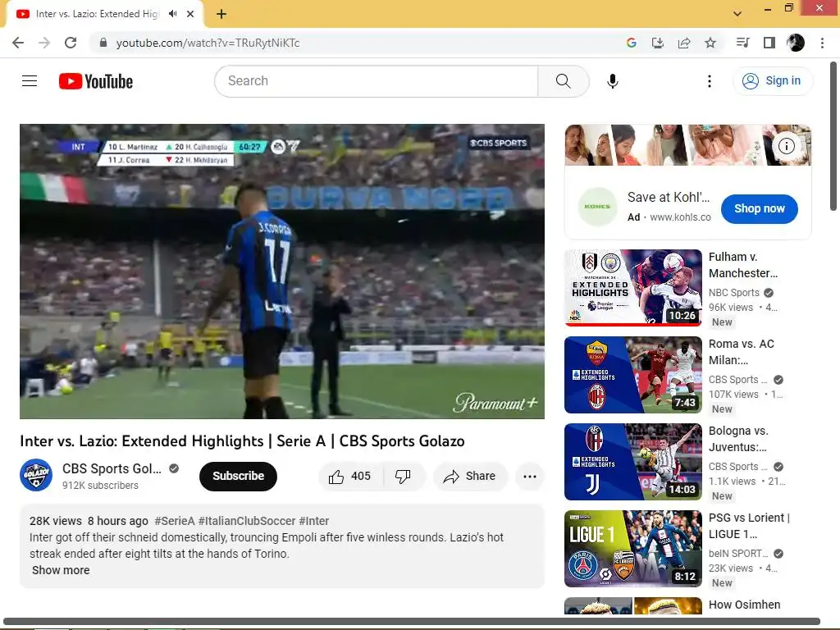This screenshot has height=630, width=840.
Task: Click the search magnifier button
Action: (x=563, y=81)
